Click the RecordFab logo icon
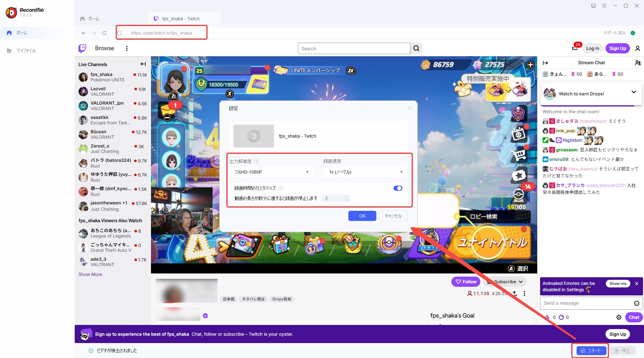Image resolution: width=644 pixels, height=358 pixels. pos(11,12)
